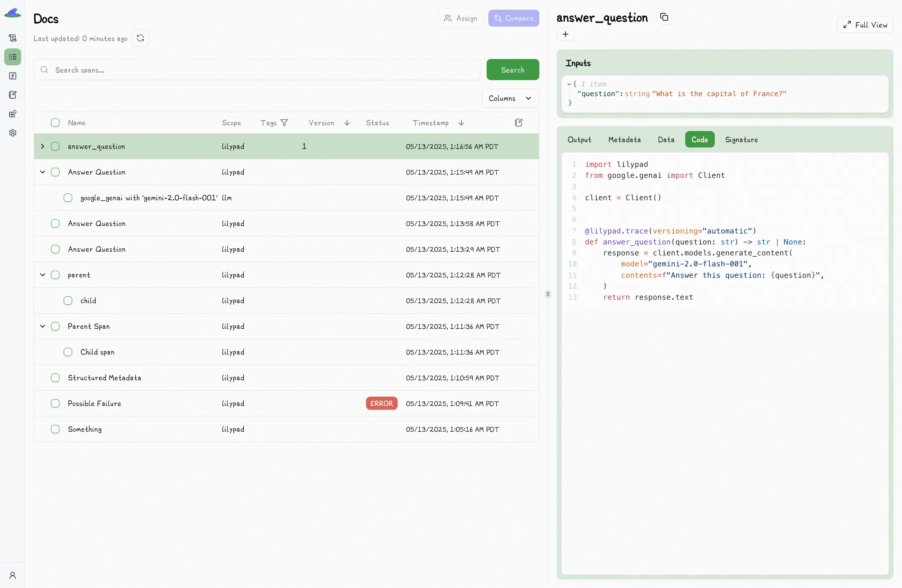Check the Possible Failure row checkbox

pyautogui.click(x=55, y=403)
